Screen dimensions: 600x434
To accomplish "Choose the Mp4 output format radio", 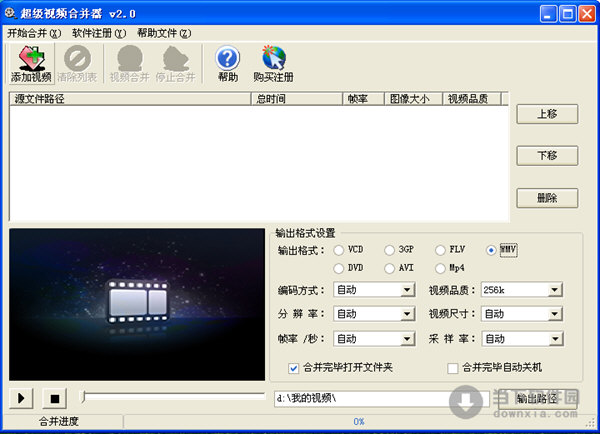I will [x=440, y=268].
